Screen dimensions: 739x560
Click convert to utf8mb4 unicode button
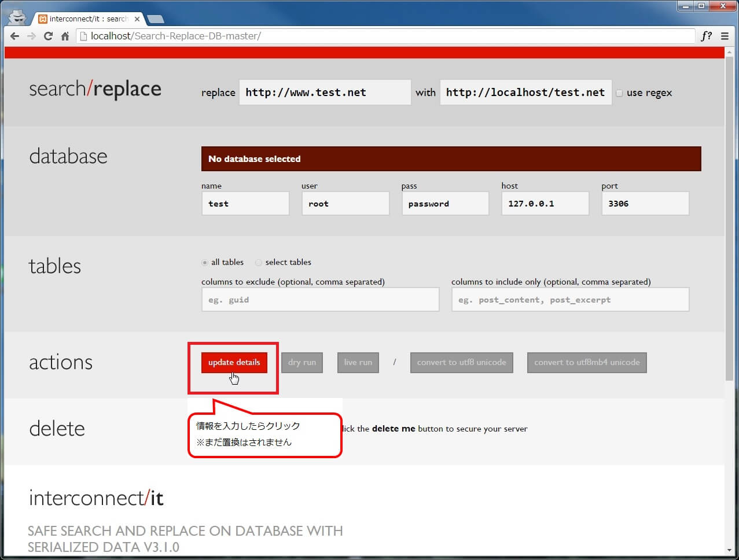[x=587, y=363]
